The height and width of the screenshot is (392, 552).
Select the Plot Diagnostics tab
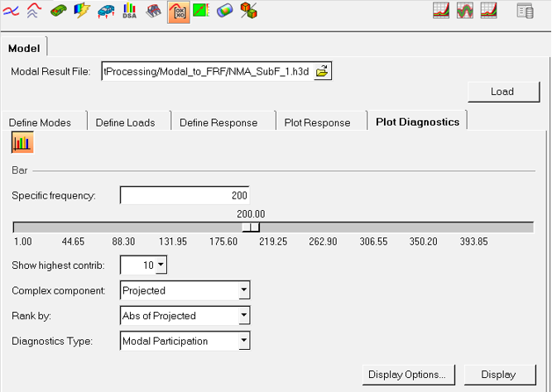click(418, 122)
